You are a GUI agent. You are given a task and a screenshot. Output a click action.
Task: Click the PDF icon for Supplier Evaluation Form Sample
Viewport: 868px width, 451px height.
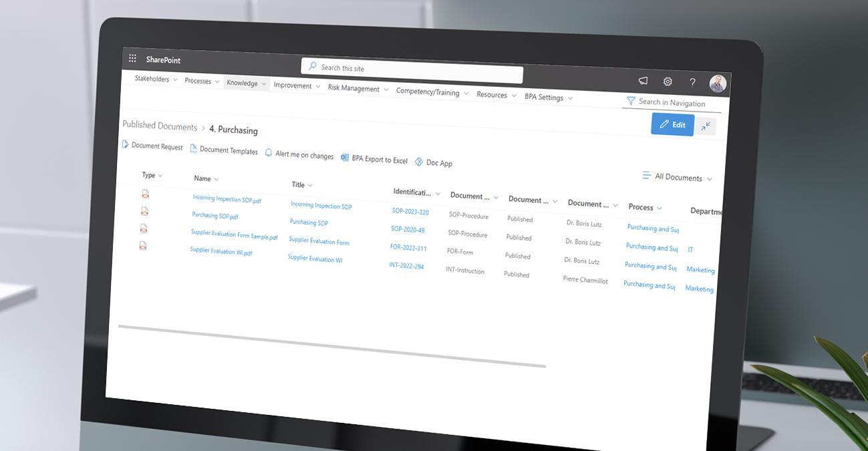(x=143, y=228)
